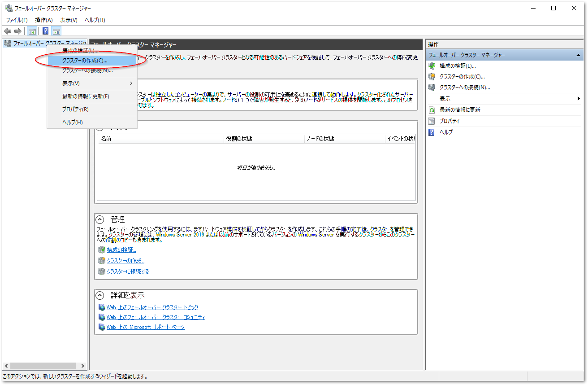The width and height of the screenshot is (588, 385).
Task: Collapse the 管理 section with its chevron
Action: click(x=100, y=219)
